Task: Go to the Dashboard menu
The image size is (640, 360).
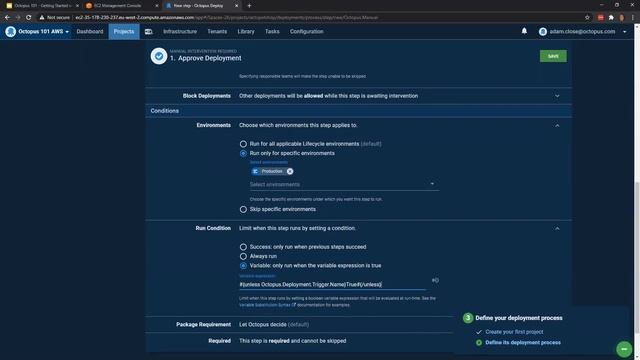Action: 90,31
